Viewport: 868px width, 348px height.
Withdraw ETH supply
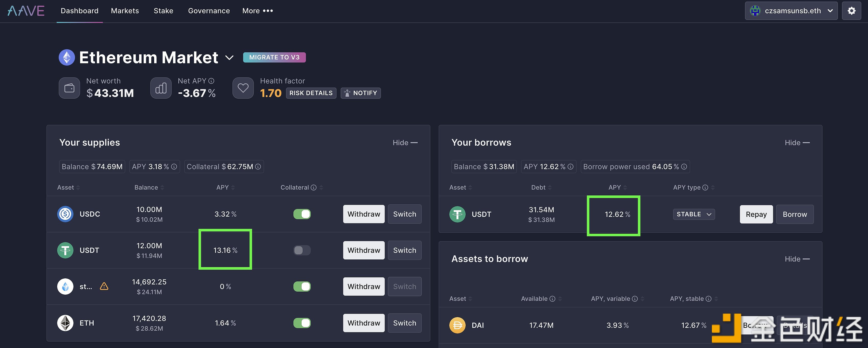364,323
